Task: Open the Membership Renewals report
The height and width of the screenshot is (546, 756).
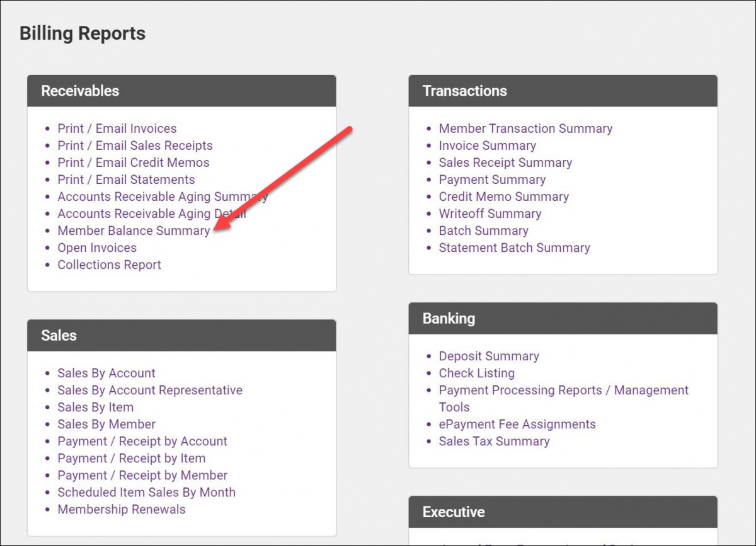Action: click(122, 509)
